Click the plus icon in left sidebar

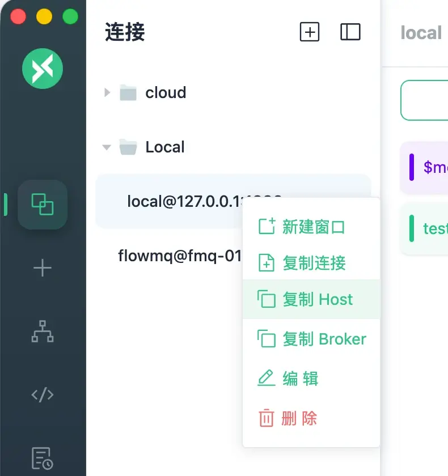(x=43, y=268)
